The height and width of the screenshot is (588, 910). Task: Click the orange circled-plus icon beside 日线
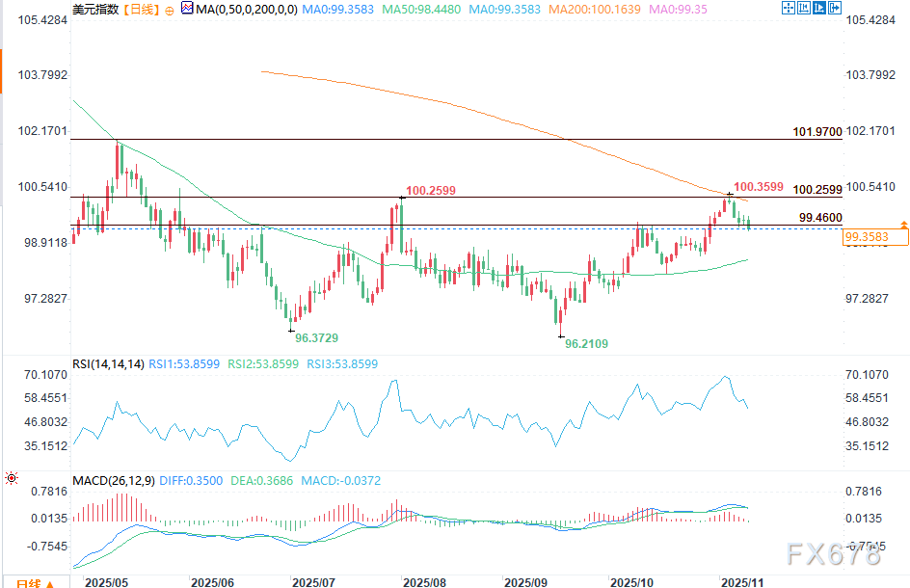(169, 11)
